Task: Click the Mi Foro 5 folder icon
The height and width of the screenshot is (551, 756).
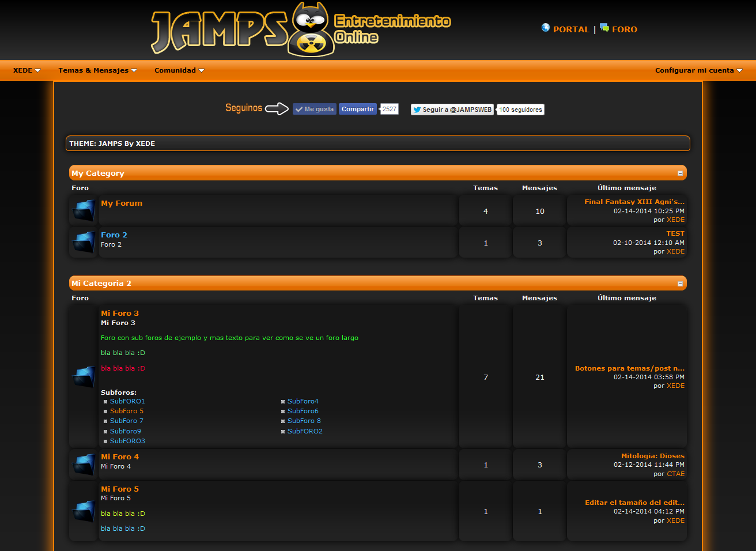Action: click(84, 511)
